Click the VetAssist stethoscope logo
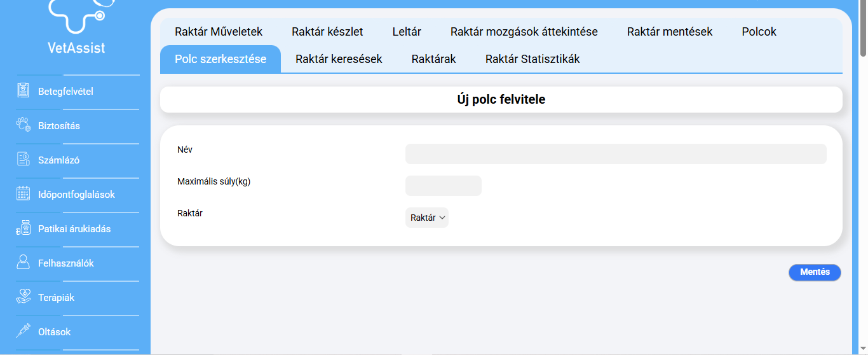 76,13
